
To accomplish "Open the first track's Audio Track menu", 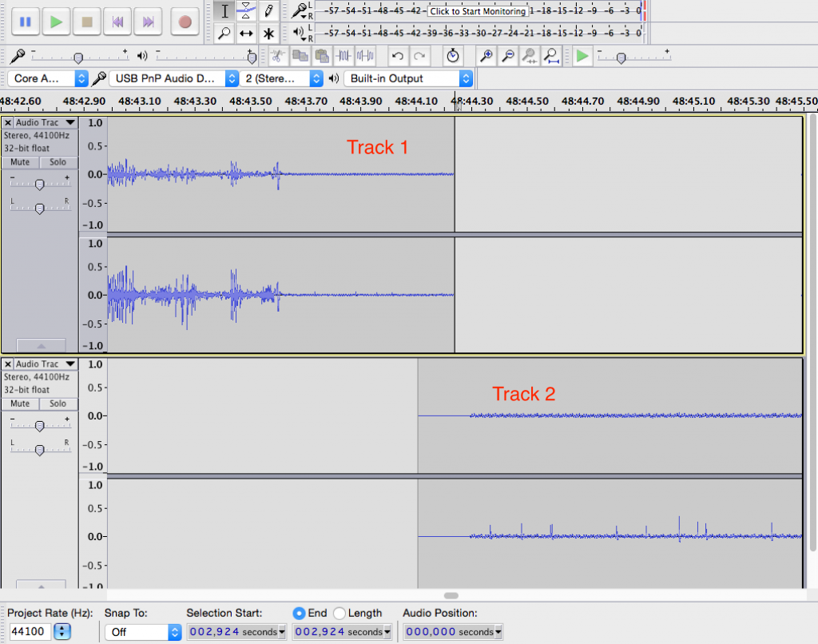I will pos(70,123).
